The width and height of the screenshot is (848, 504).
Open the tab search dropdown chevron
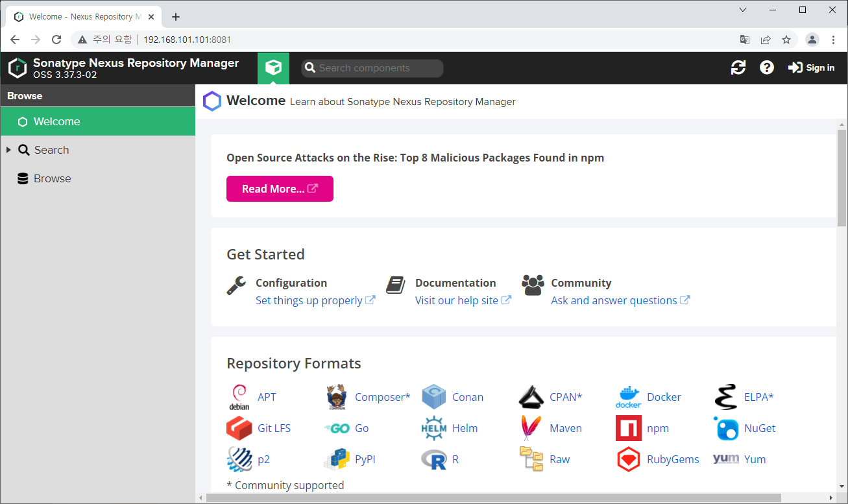click(x=744, y=10)
